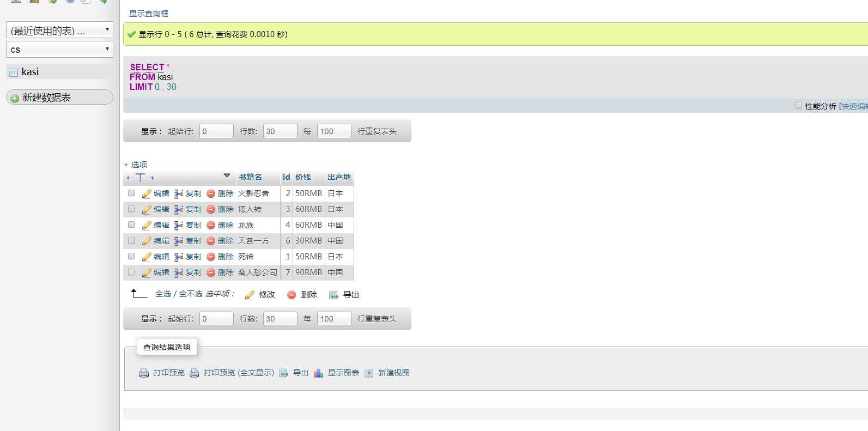This screenshot has height=431, width=868.
Task: Click copy icon for 天各一方 row
Action: 179,241
